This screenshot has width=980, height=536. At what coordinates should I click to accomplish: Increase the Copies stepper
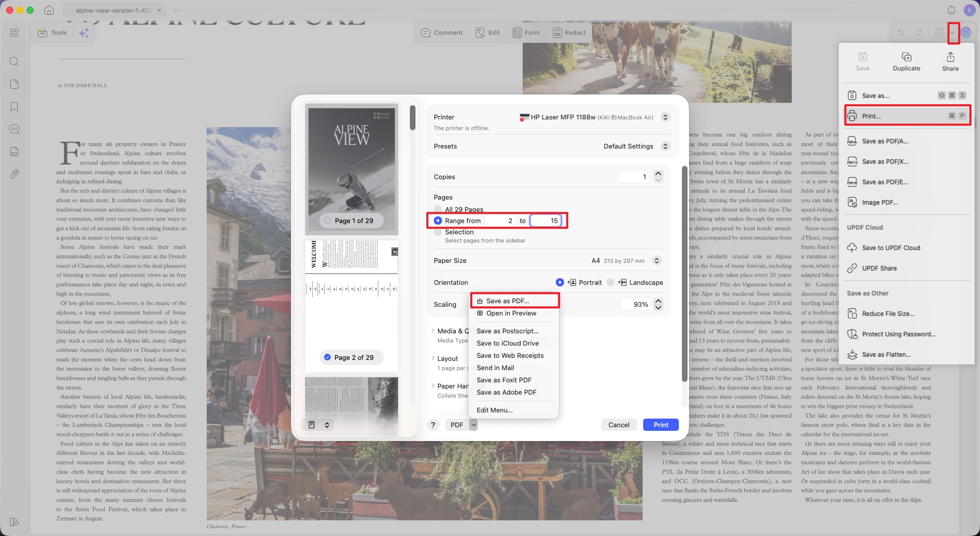658,174
